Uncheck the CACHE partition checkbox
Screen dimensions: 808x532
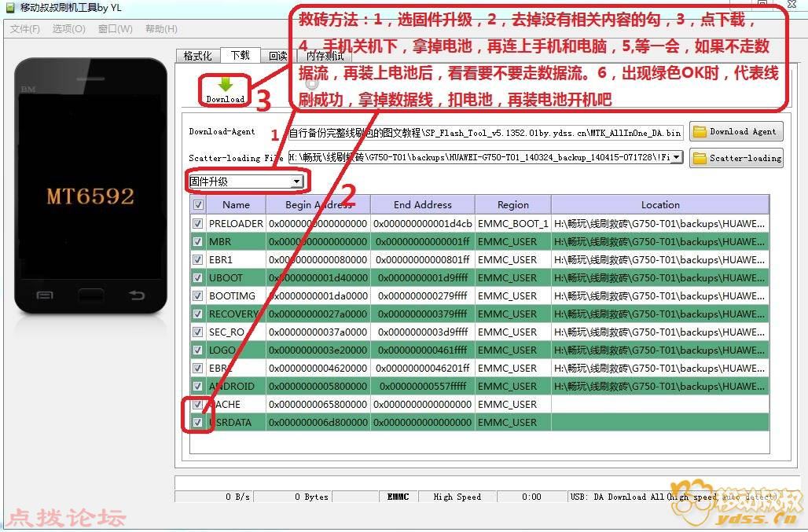coord(197,404)
